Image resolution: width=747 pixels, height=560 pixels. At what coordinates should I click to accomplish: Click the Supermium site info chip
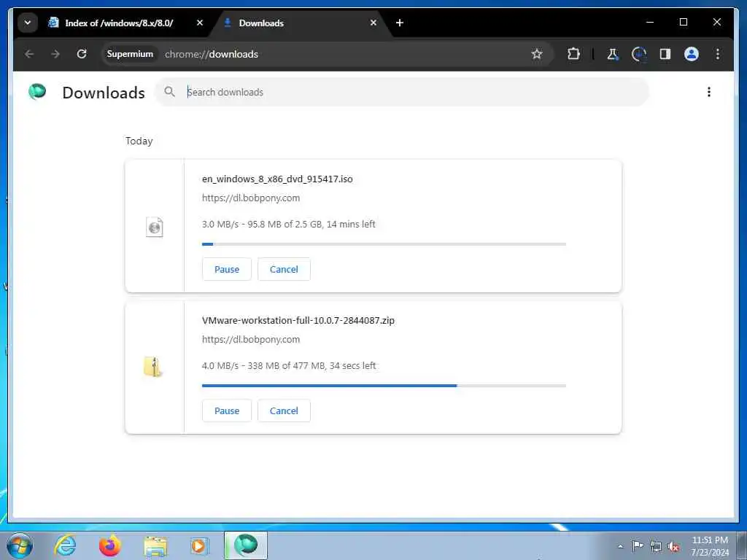pyautogui.click(x=130, y=54)
